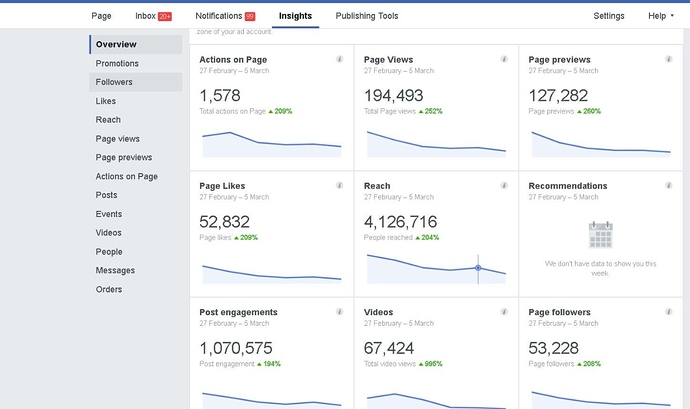This screenshot has height=409, width=690.
Task: Click the Actions on Page card title
Action: [233, 59]
